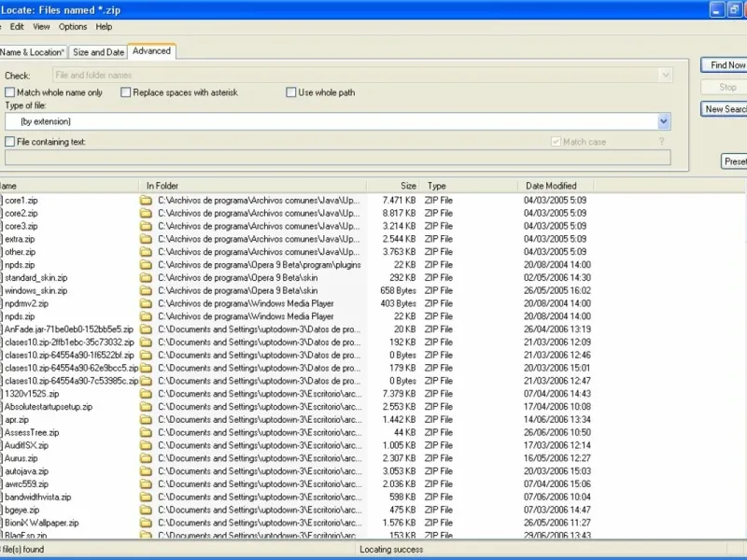Image resolution: width=747 pixels, height=560 pixels.
Task: Click the Presets button
Action: tap(734, 161)
